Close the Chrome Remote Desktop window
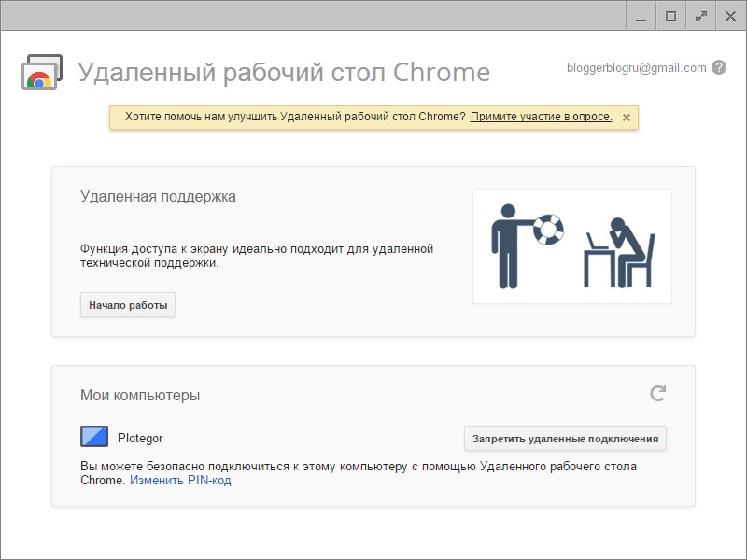This screenshot has height=560, width=747. point(730,17)
